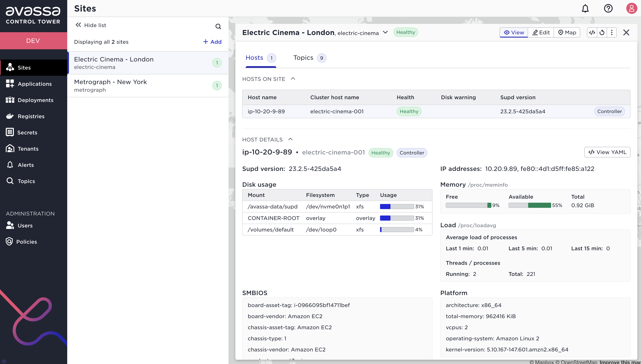Open Alerts in the sidebar
This screenshot has width=641, height=364.
click(x=34, y=165)
